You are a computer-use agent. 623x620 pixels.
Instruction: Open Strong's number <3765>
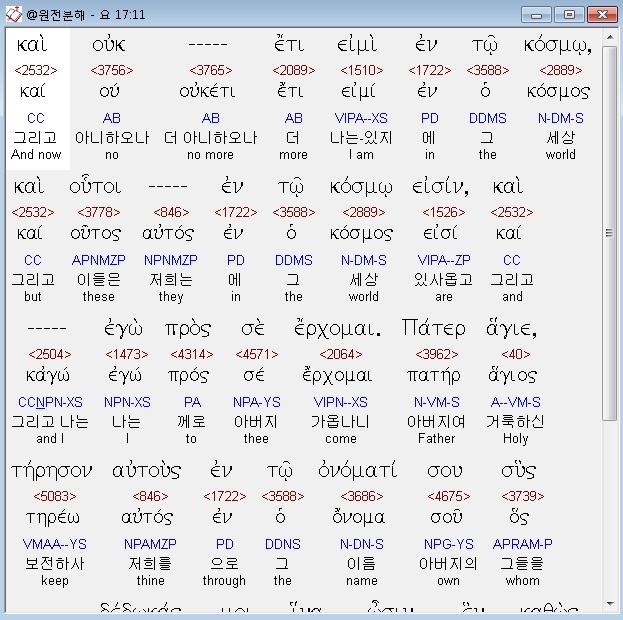point(211,70)
